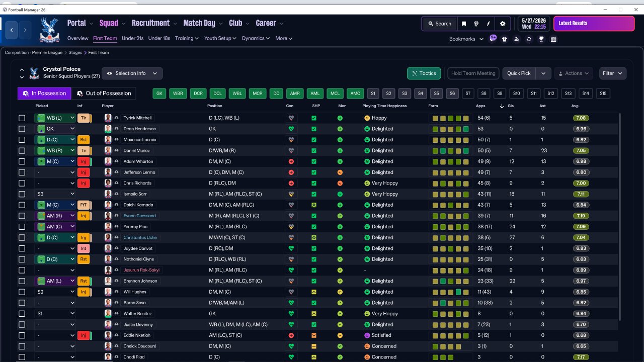Click the next squad down chevron
The height and width of the screenshot is (362, 644).
[x=22, y=77]
